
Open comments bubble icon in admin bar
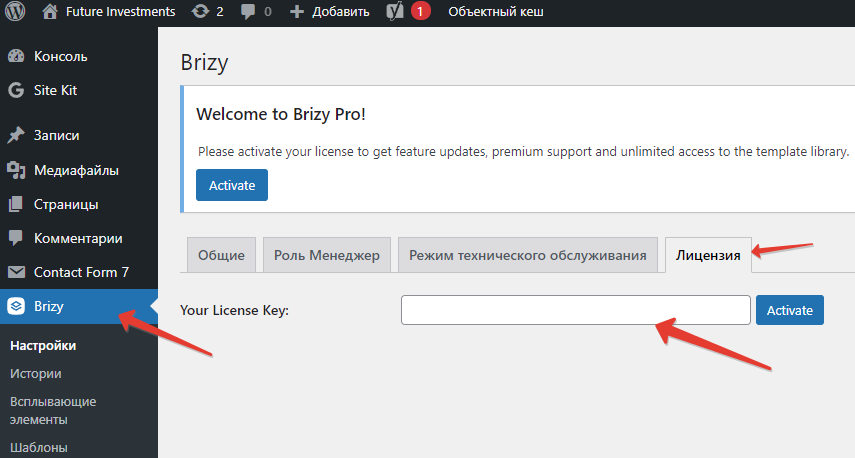coord(248,11)
